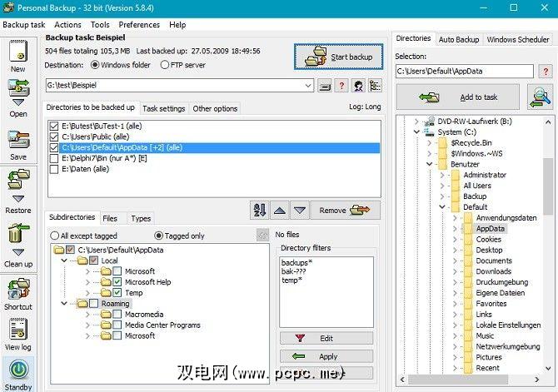Screen dimensions: 558x392
Task: Edit the directory filters
Action: (x=326, y=338)
